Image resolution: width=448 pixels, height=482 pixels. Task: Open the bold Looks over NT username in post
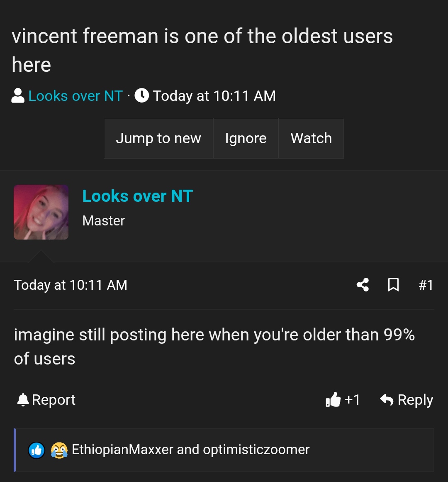pos(137,196)
